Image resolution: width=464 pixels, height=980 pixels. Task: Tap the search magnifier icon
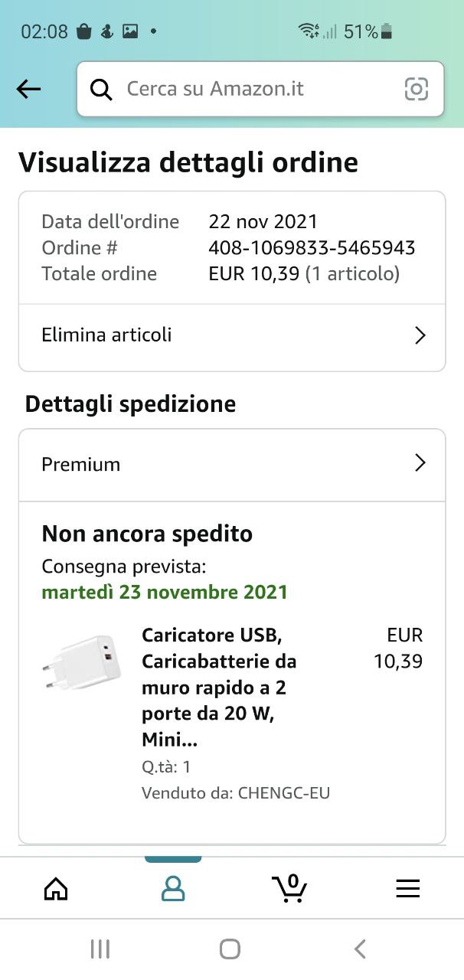[x=101, y=90]
